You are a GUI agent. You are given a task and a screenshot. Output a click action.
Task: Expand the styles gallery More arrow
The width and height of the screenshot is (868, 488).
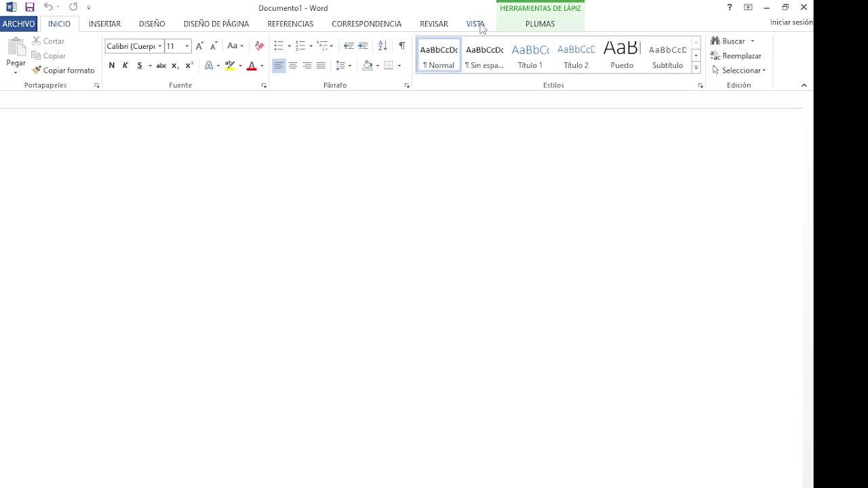pyautogui.click(x=696, y=68)
